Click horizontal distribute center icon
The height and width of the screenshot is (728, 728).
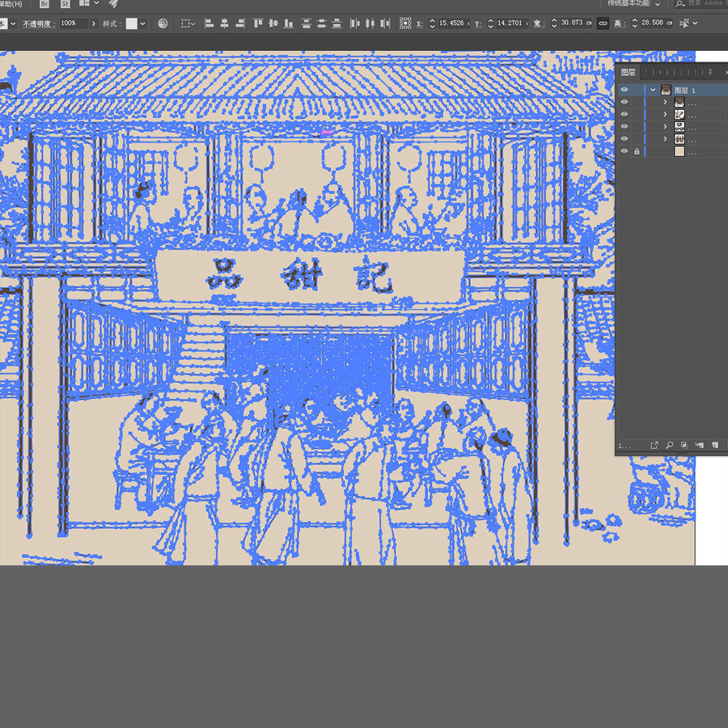click(370, 23)
